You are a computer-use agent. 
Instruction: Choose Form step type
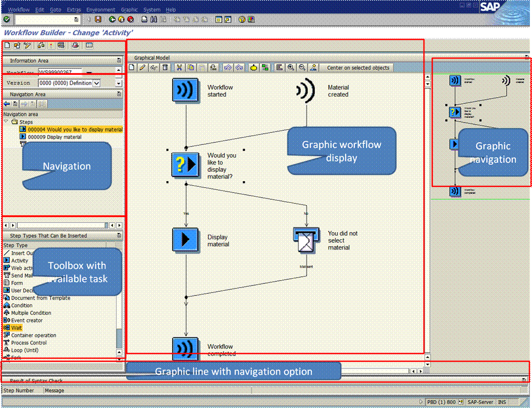pos(13,283)
